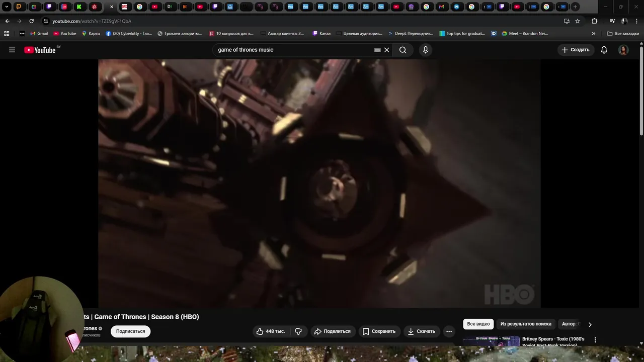Install app icon in address bar
The image size is (644, 362).
567,21
